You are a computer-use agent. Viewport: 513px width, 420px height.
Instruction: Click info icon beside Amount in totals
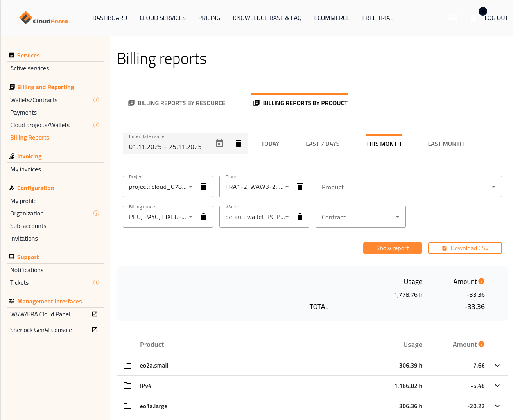coord(481,281)
